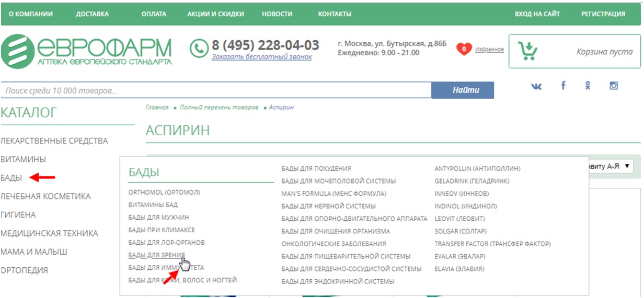Viewport: 644px width, 298px height.
Task: Click Solgar (Солгар) brand link
Action: pyautogui.click(x=461, y=231)
